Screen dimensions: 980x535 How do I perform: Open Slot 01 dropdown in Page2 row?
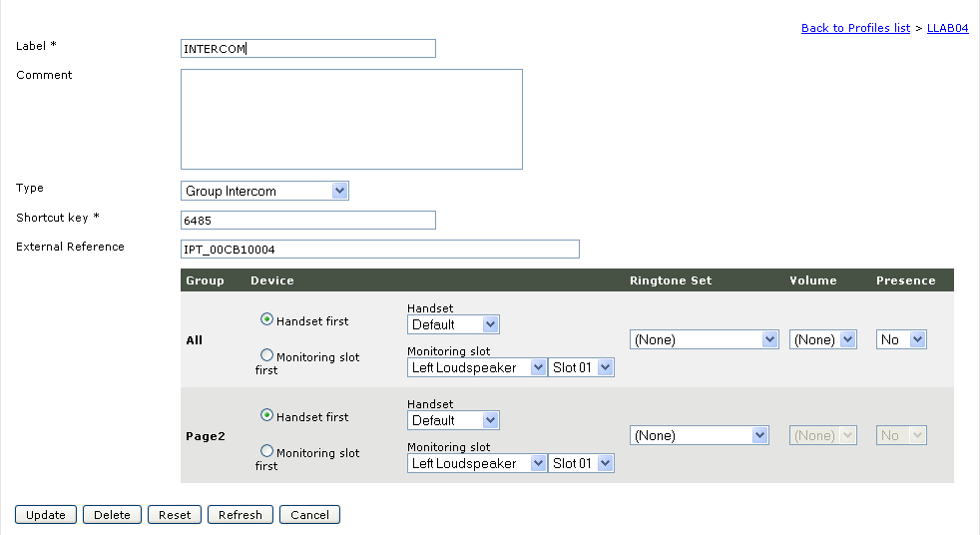point(581,463)
